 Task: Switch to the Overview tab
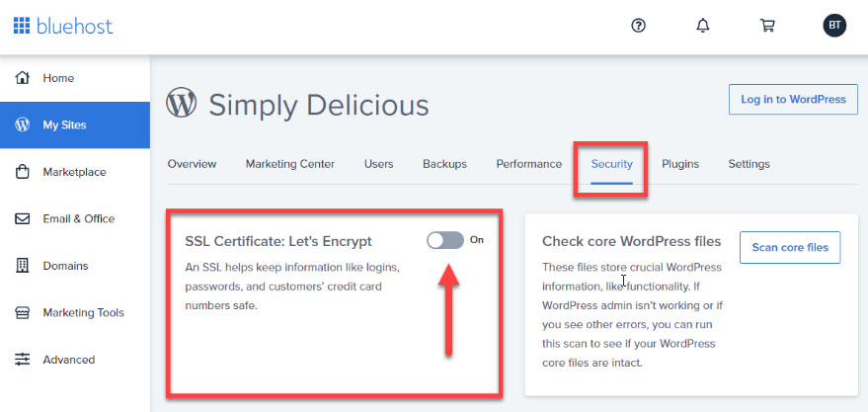tap(193, 164)
